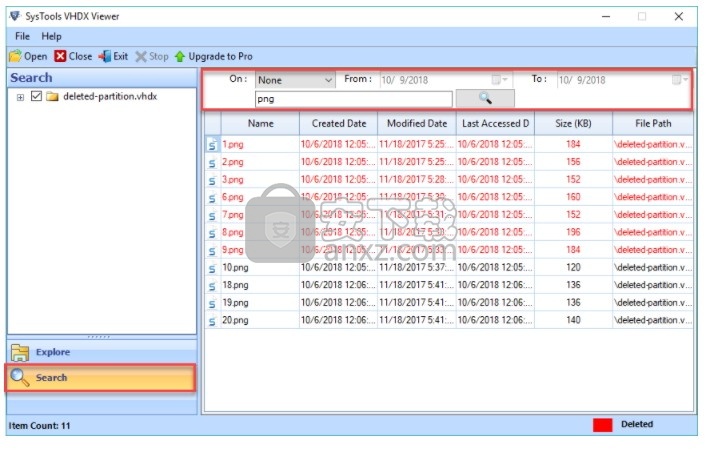Click the file icon beside 9.png
This screenshot has height=450, width=707.
click(212, 250)
